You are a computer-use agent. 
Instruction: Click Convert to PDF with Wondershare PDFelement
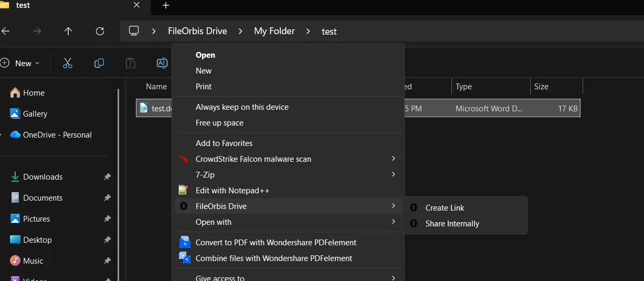pos(276,243)
